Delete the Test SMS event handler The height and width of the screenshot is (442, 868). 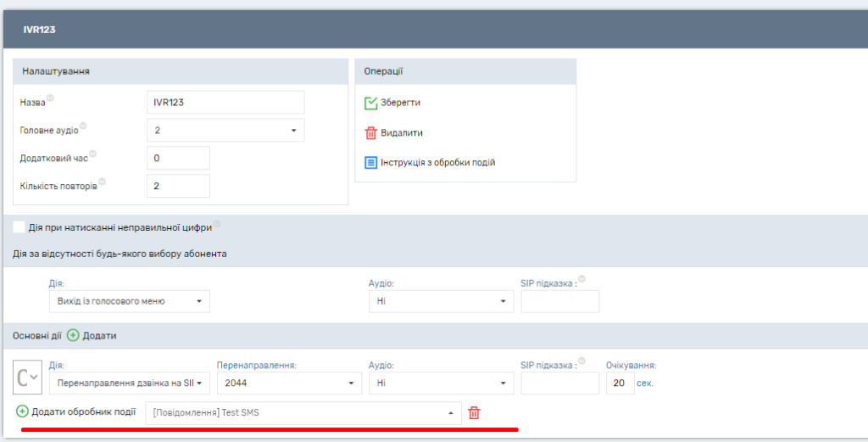(x=474, y=413)
